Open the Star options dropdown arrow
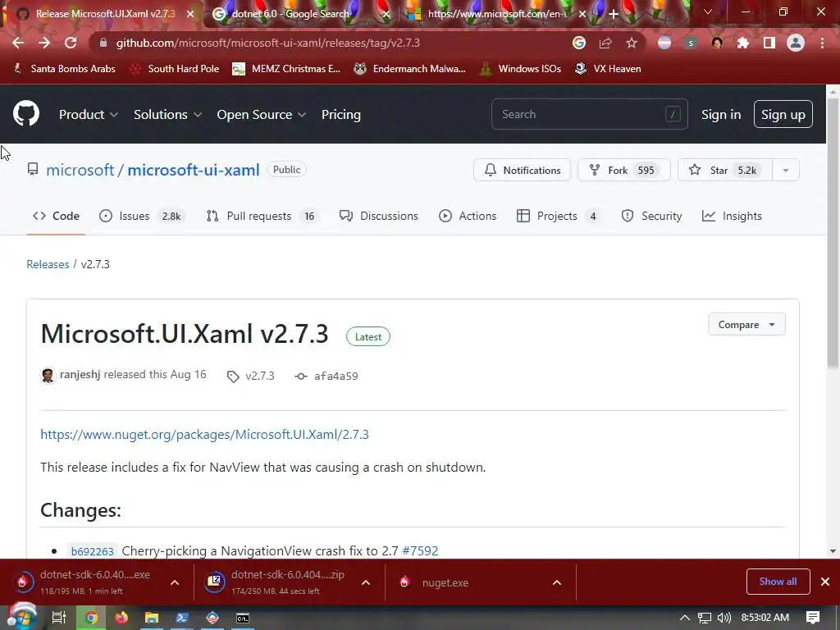 786,171
